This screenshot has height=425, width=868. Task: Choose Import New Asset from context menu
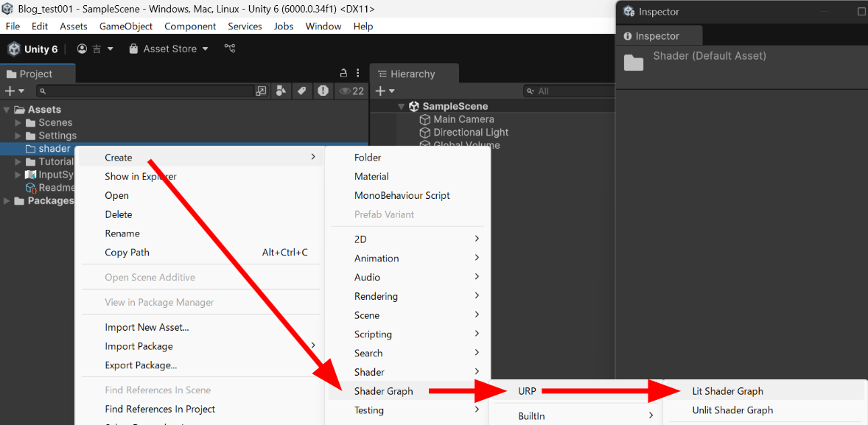tap(200, 327)
